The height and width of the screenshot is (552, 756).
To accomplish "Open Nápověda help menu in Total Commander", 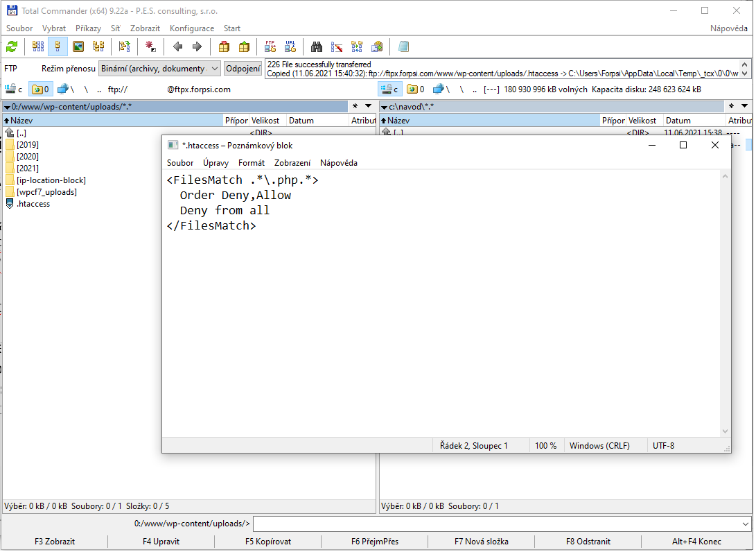I will pyautogui.click(x=728, y=28).
